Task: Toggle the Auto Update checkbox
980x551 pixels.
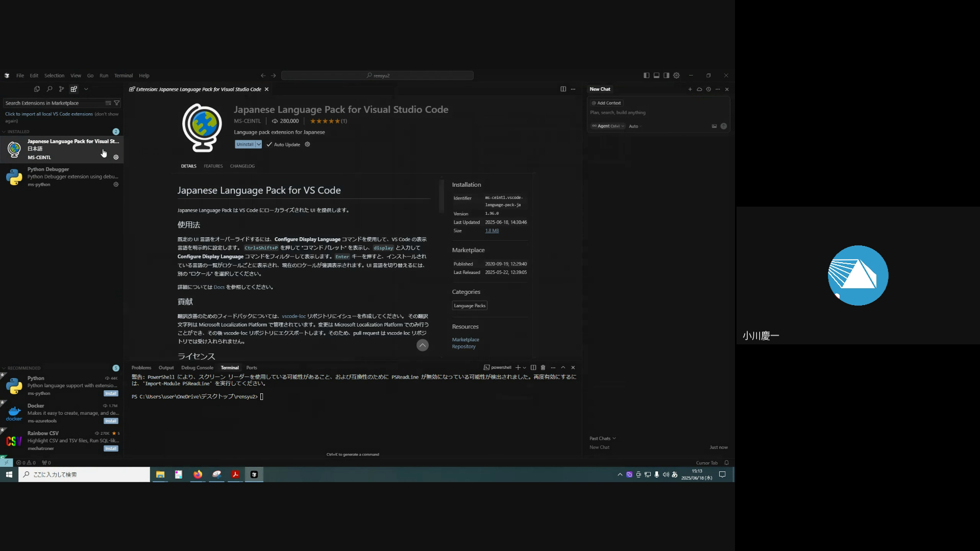Action: pos(269,145)
